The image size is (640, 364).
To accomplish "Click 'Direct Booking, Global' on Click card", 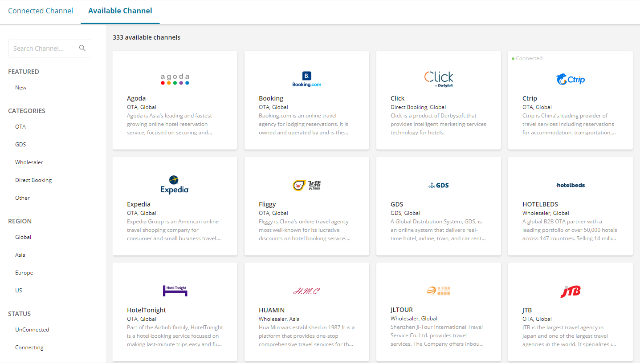I will 418,107.
